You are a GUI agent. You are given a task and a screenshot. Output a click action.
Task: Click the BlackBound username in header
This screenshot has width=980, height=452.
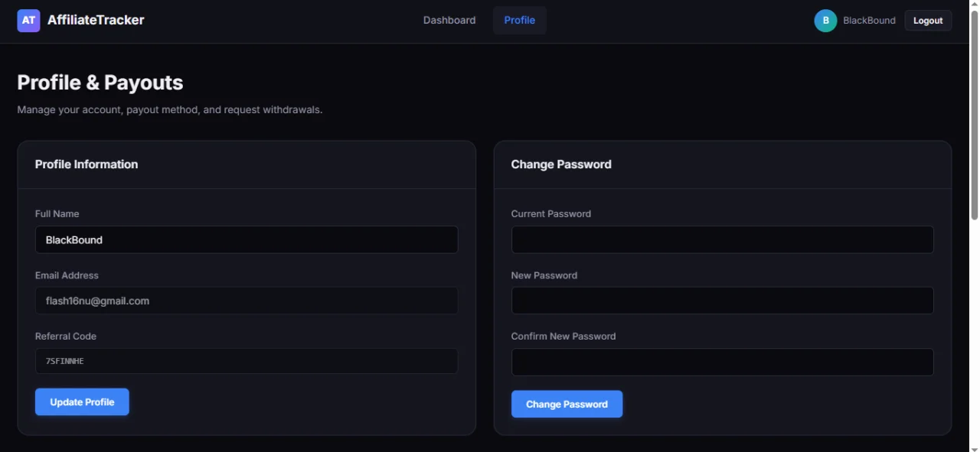click(x=869, y=21)
